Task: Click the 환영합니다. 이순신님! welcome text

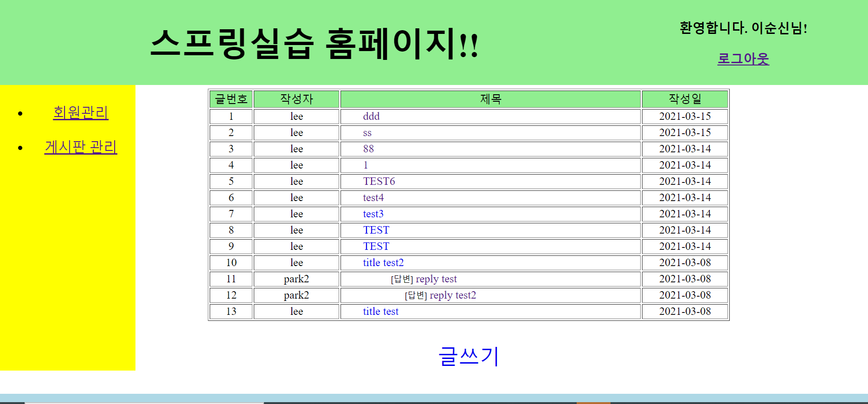Action: click(743, 28)
